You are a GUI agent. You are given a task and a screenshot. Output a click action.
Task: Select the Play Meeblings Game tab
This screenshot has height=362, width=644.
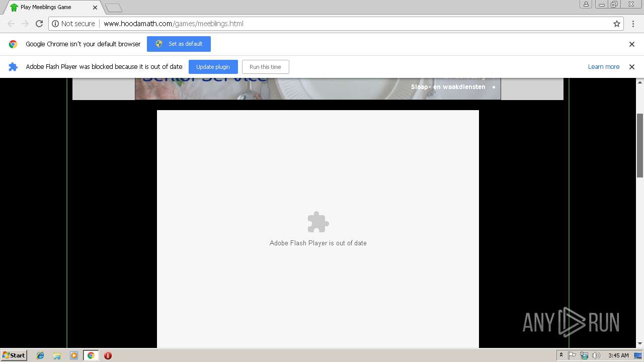pos(52,8)
